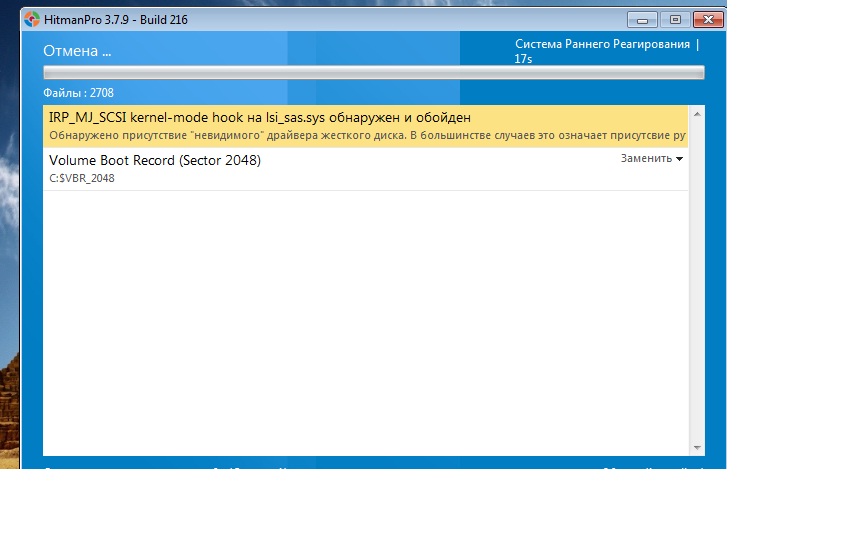Click the Файлы : 2708 counter
The image size is (864, 540).
pyautogui.click(x=78, y=93)
